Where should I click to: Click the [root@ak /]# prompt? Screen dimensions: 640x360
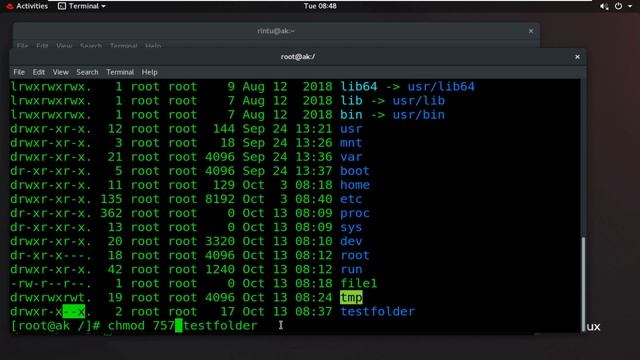click(x=55, y=326)
